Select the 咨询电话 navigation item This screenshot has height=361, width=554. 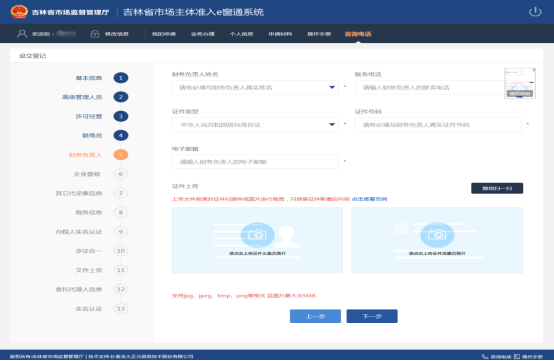click(358, 34)
